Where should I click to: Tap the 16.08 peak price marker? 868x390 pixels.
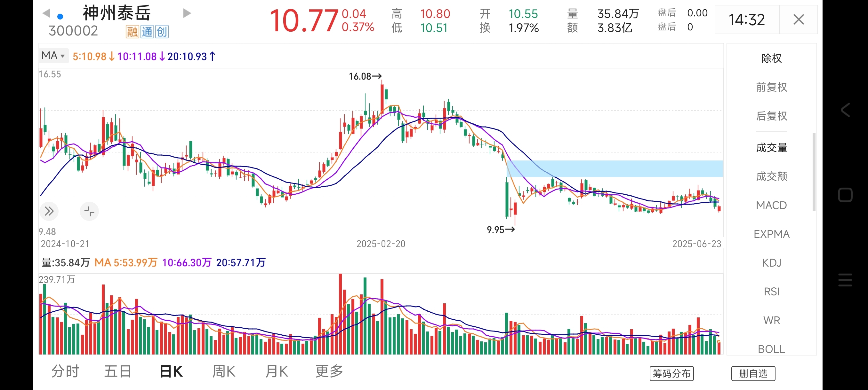click(x=365, y=76)
